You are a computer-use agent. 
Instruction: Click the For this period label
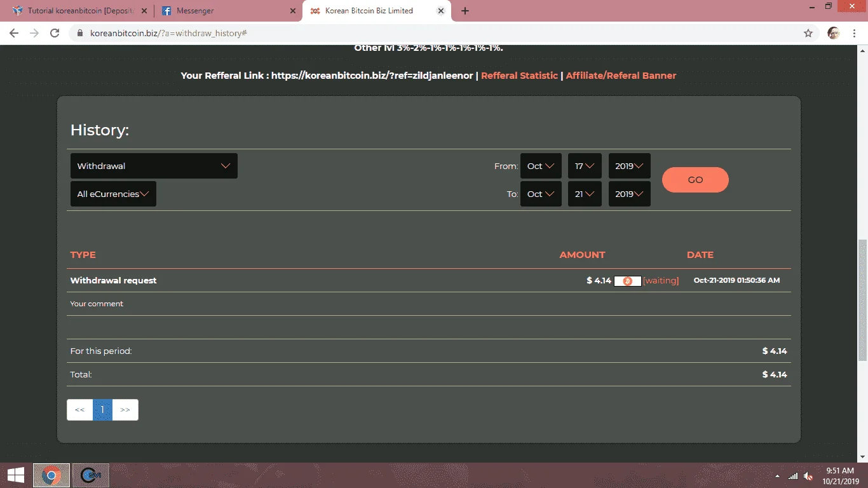click(101, 351)
